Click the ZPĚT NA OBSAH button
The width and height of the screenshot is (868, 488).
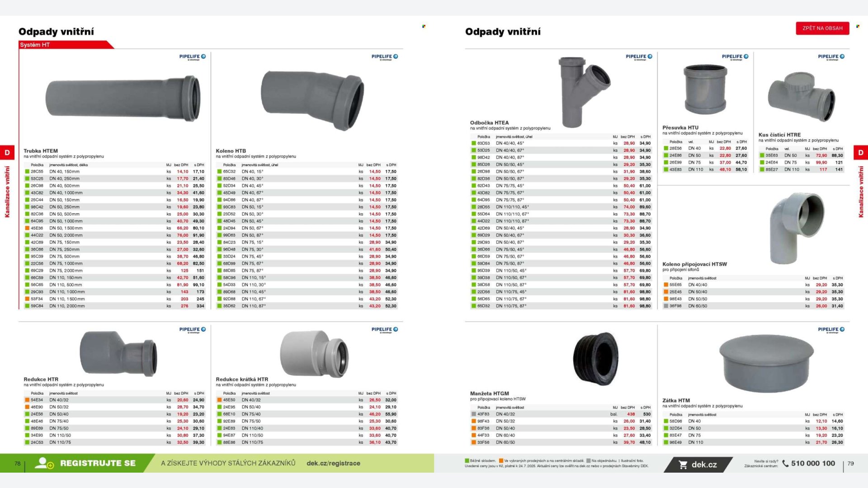tap(822, 28)
